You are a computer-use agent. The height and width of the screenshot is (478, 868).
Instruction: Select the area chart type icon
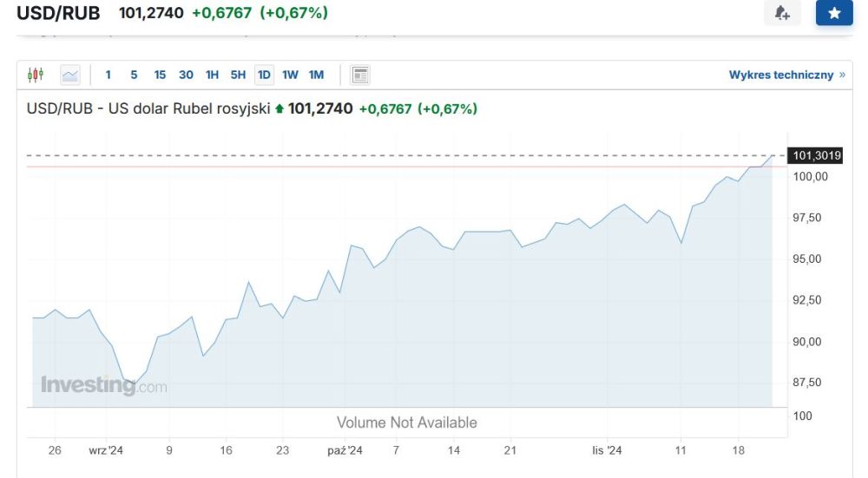pyautogui.click(x=70, y=75)
